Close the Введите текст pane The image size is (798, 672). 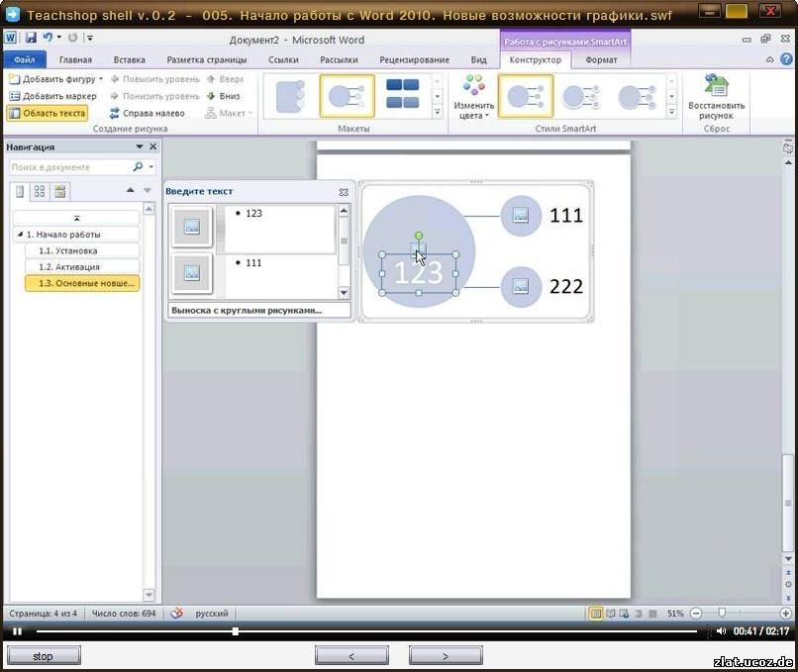tap(344, 192)
